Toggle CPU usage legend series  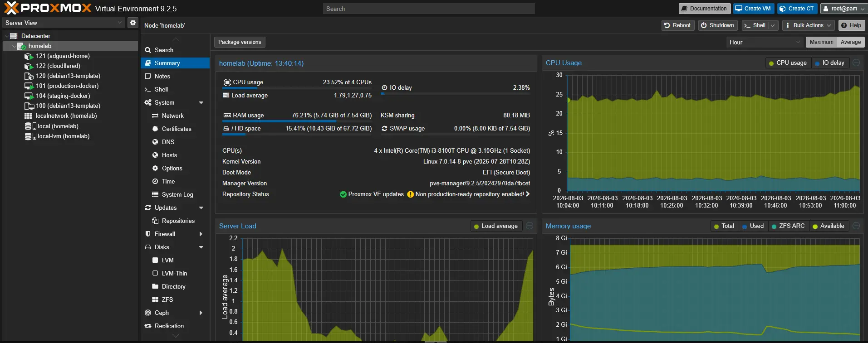pos(788,63)
